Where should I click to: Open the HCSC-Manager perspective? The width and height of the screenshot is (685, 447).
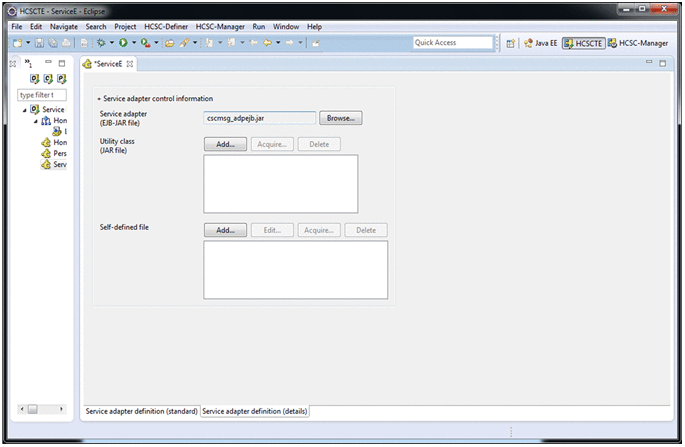click(637, 44)
